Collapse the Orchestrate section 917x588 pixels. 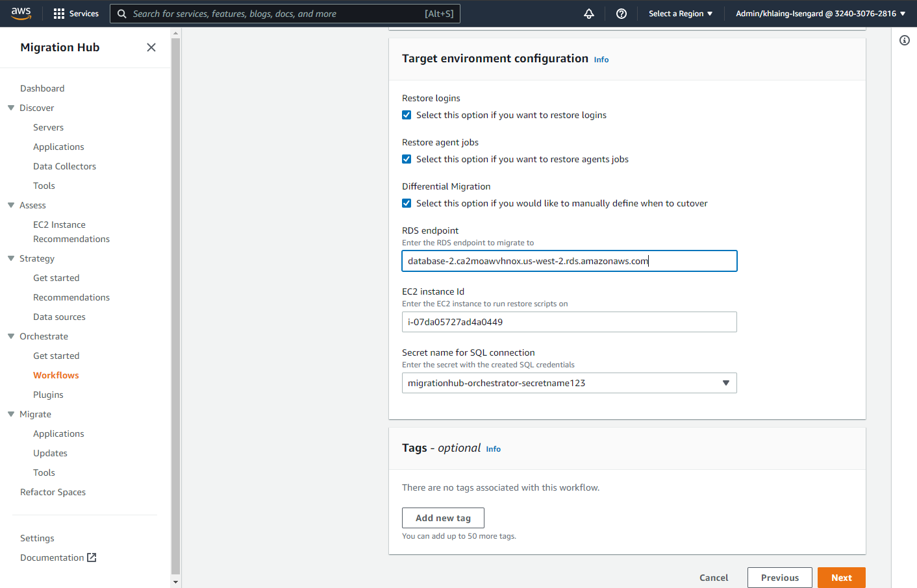[11, 336]
